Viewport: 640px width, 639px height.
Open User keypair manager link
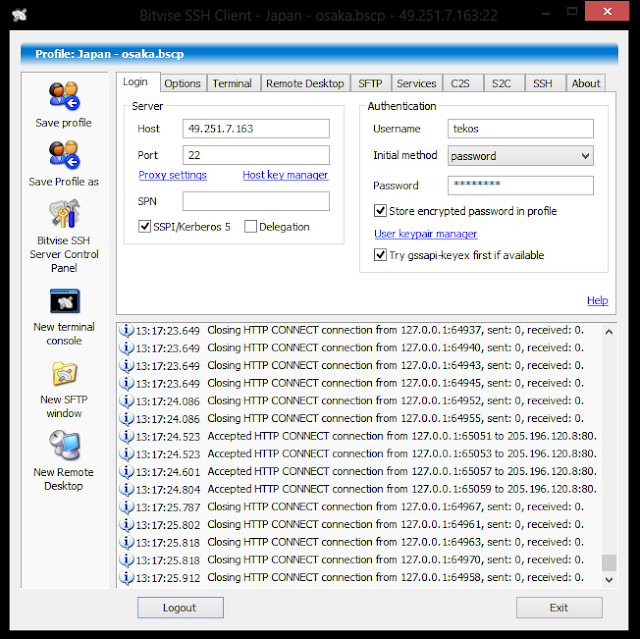click(x=426, y=233)
